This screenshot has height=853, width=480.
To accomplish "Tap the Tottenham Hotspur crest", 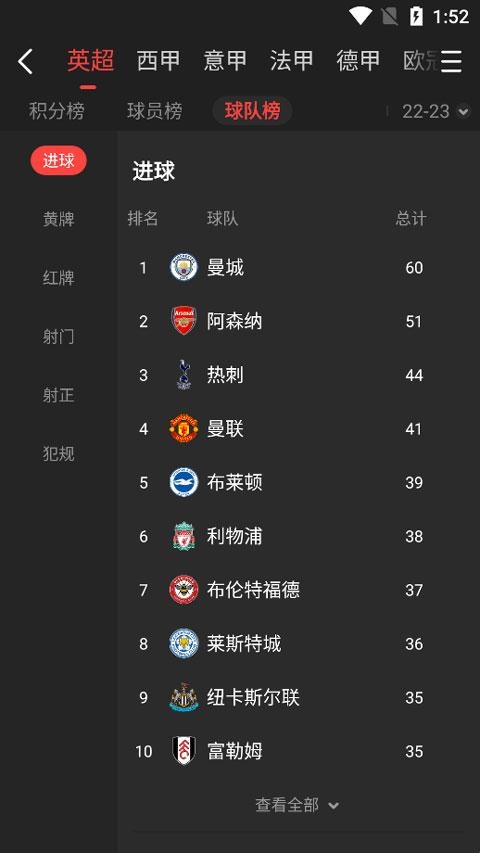I will coord(184,375).
